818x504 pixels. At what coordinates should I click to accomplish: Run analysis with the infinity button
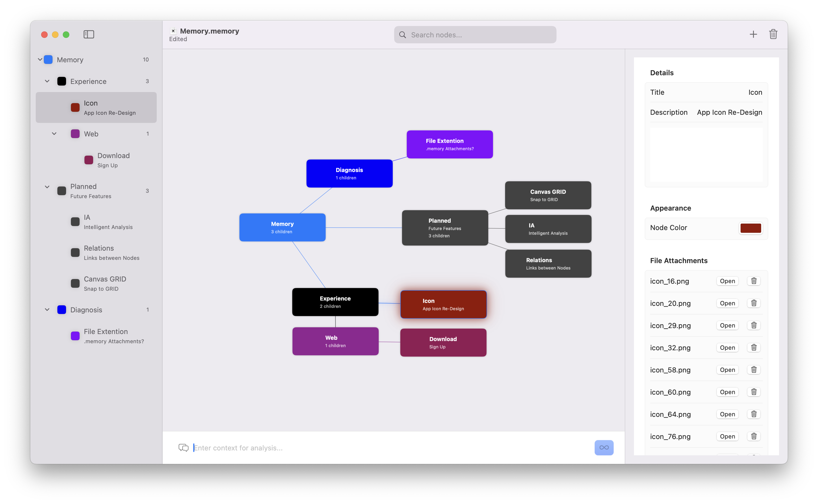tap(604, 448)
